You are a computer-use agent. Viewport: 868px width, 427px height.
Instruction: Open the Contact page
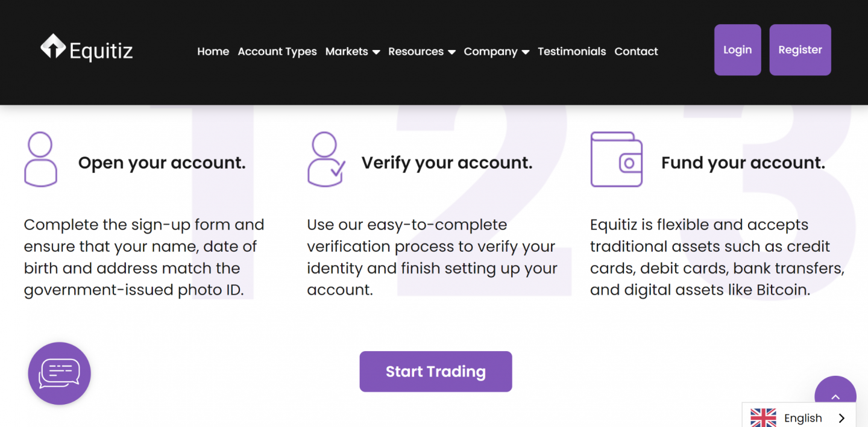point(636,52)
